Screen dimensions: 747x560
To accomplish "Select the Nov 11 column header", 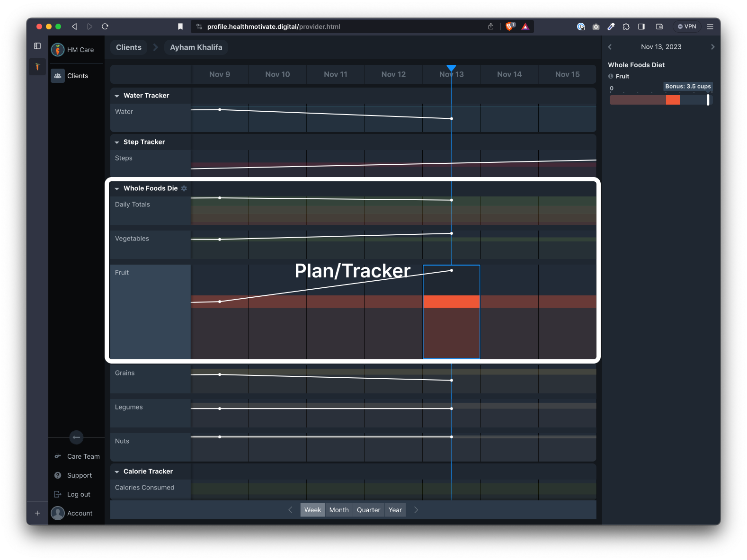I will pos(336,74).
